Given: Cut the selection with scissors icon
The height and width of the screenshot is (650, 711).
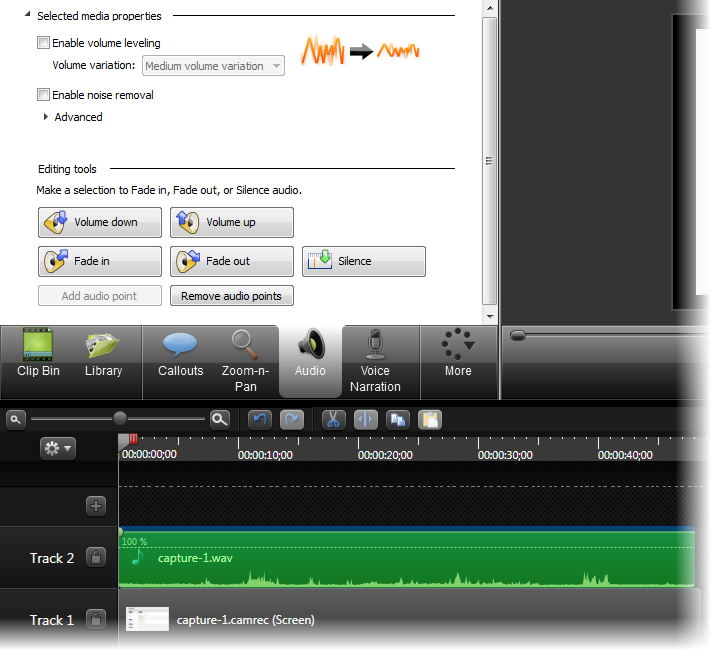Looking at the screenshot, I should tap(333, 420).
